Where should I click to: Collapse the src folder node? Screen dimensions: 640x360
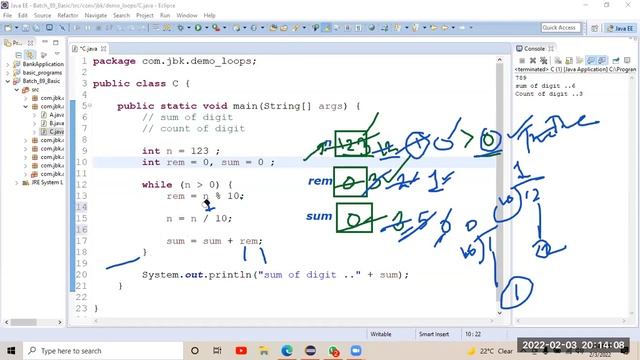click(x=17, y=89)
